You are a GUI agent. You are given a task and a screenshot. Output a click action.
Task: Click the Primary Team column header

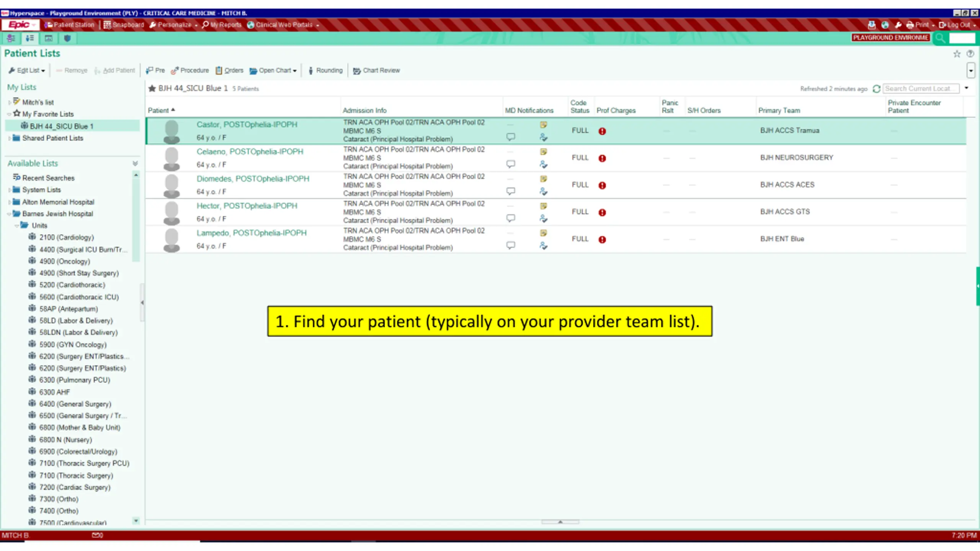[779, 110]
